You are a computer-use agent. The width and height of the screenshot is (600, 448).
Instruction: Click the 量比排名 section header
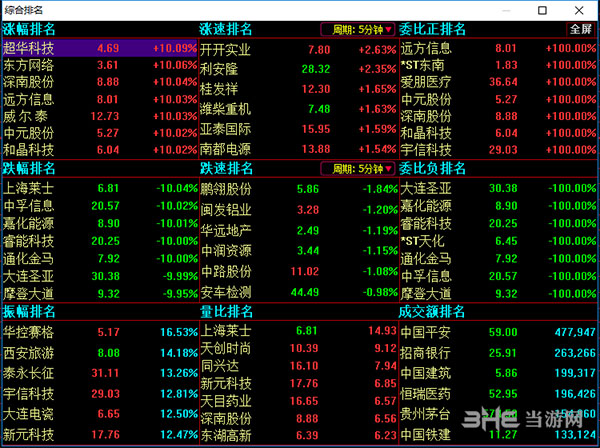point(227,311)
